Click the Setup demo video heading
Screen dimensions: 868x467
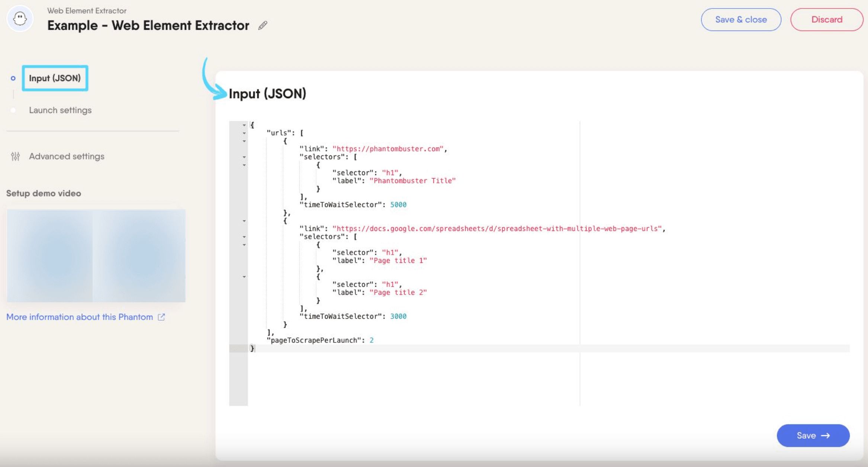(x=44, y=193)
